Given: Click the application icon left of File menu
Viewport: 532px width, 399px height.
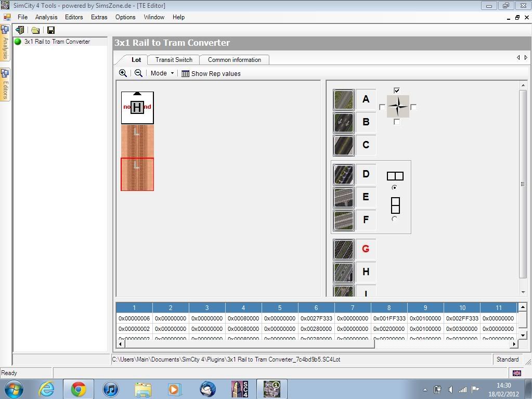Looking at the screenshot, I should (x=7, y=17).
